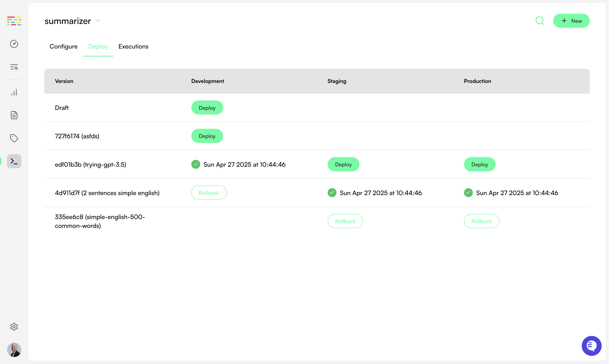Deploy 727f6174 (asfds) to Development
The height and width of the screenshot is (364, 609).
coord(207,136)
